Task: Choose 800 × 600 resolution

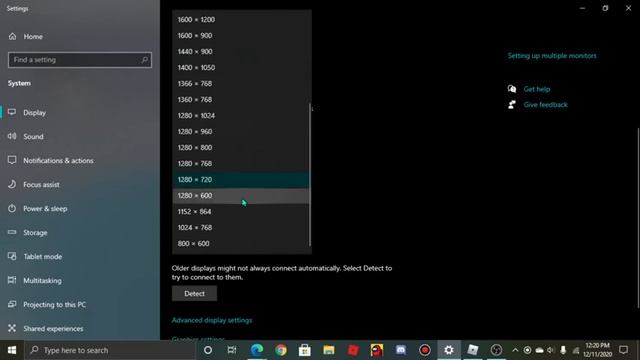Action: (x=241, y=243)
